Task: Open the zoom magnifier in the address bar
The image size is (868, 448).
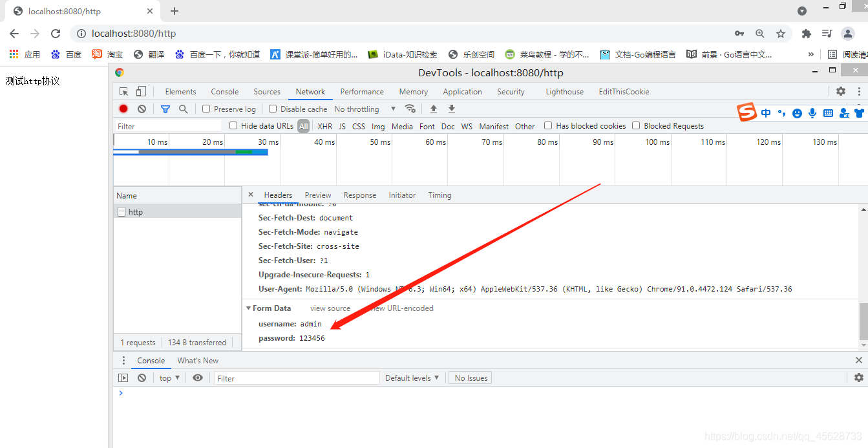Action: (x=760, y=34)
